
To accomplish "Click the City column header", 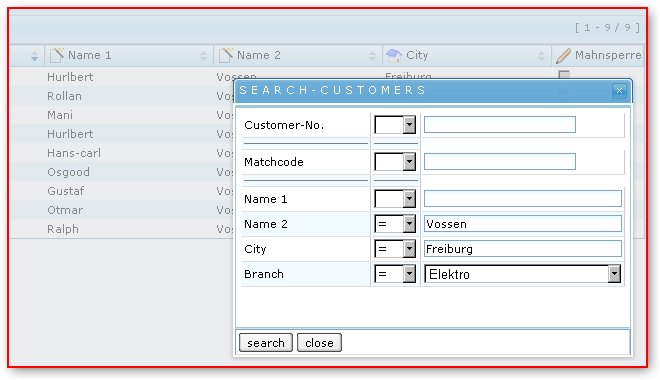I will (466, 56).
